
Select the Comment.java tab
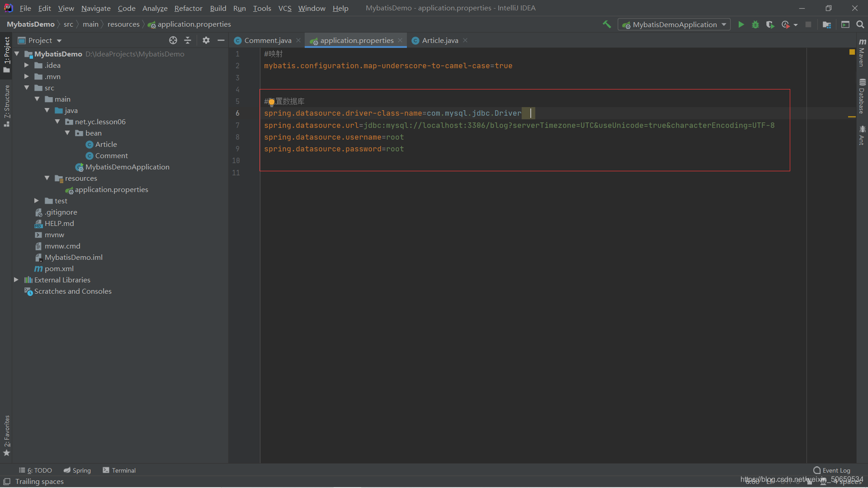pyautogui.click(x=268, y=40)
